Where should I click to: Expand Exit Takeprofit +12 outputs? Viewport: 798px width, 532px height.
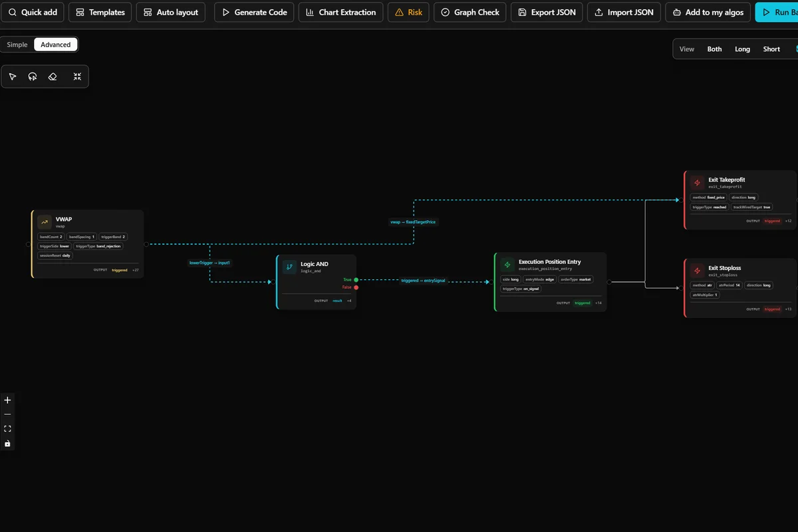pyautogui.click(x=788, y=221)
